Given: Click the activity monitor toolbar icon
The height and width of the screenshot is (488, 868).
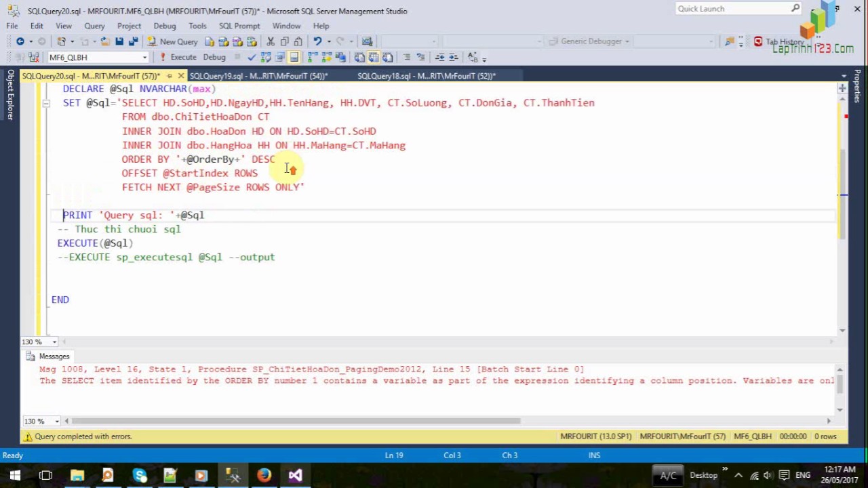Looking at the screenshot, I should [367, 41].
